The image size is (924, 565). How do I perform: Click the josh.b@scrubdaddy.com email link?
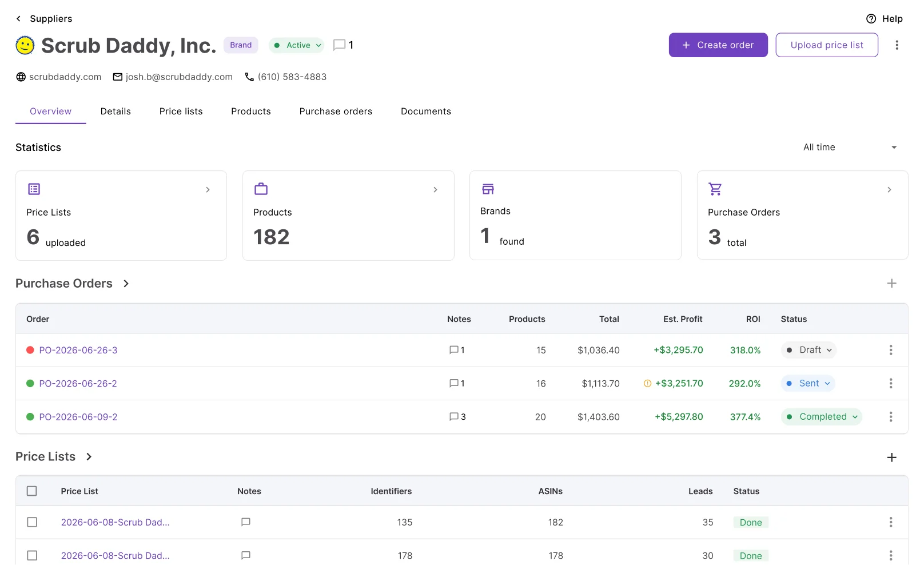click(179, 77)
